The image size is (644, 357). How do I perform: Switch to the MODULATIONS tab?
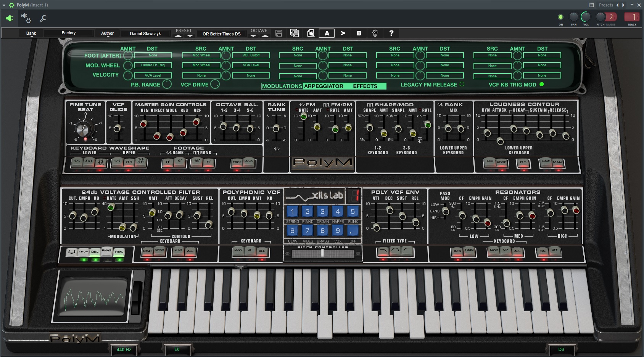coord(282,86)
